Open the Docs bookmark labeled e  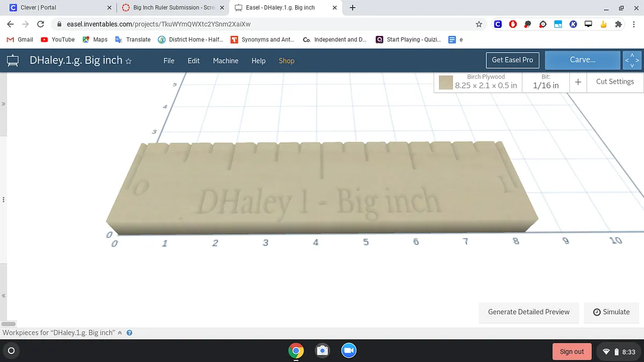(x=456, y=40)
